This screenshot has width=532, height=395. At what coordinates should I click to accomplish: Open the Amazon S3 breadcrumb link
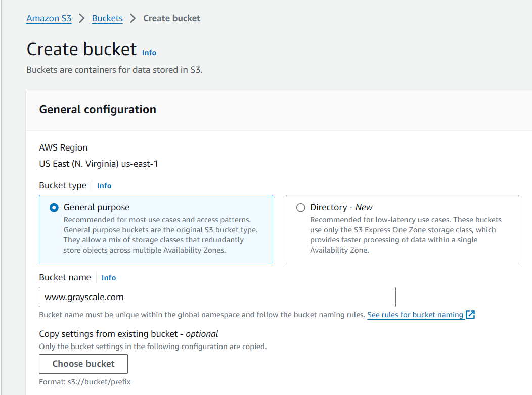(49, 18)
